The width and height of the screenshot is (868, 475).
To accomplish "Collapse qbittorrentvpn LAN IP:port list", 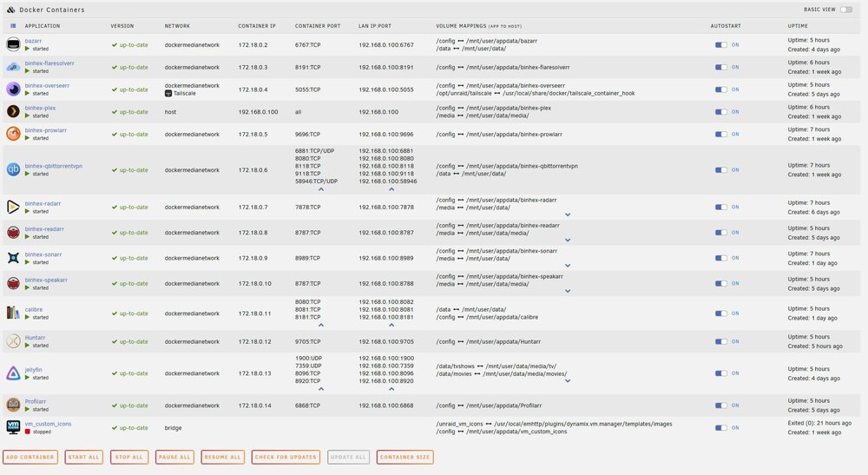I will pos(391,189).
